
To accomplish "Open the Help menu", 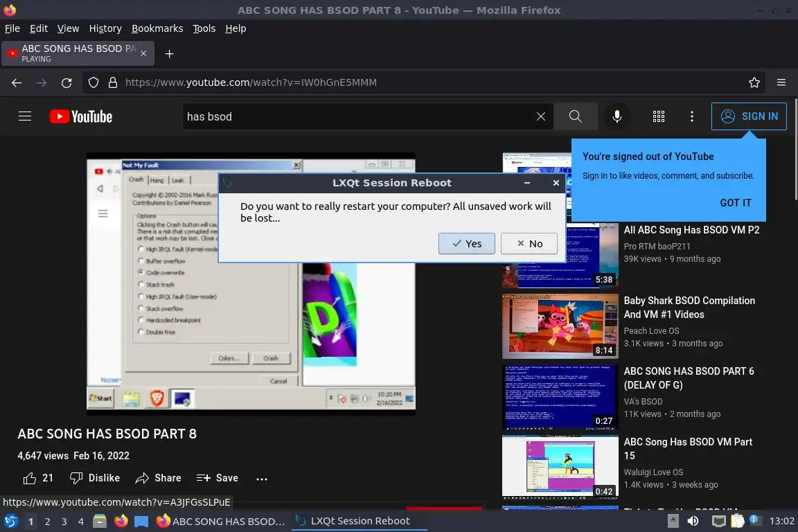I will (x=236, y=28).
